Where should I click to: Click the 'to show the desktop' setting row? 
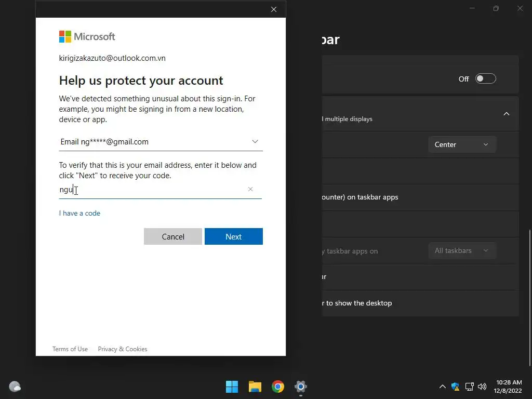point(420,303)
